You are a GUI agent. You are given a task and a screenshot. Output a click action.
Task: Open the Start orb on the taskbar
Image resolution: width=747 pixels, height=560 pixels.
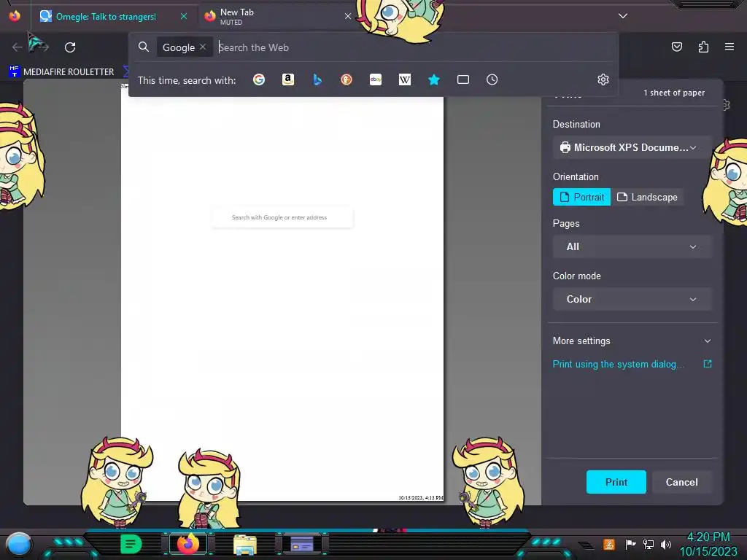pos(18,544)
